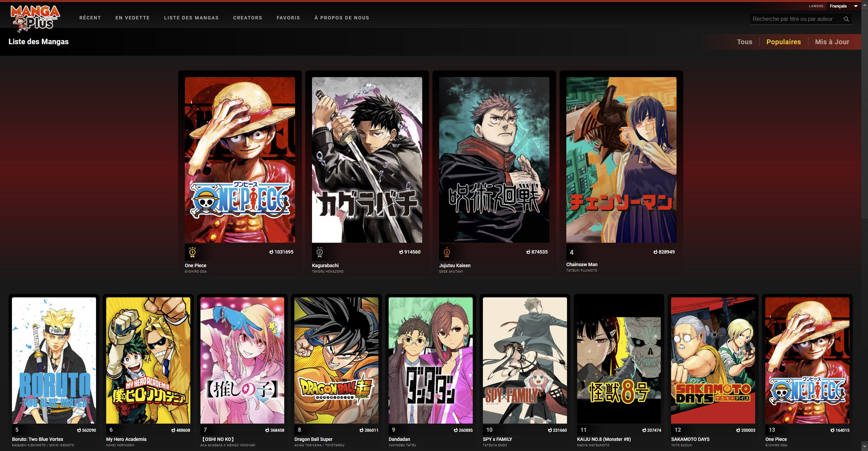Click the Manga Plus logo
868x451 pixels.
coord(35,18)
